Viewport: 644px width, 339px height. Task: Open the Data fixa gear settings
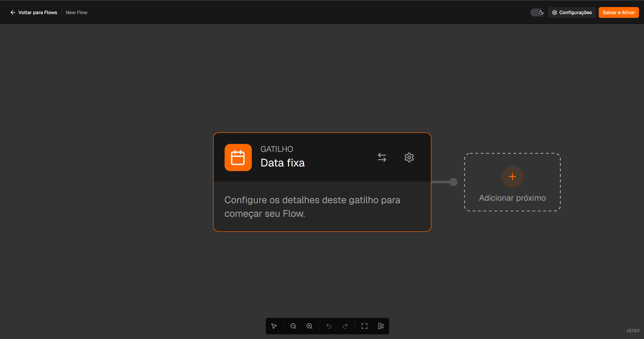click(409, 157)
